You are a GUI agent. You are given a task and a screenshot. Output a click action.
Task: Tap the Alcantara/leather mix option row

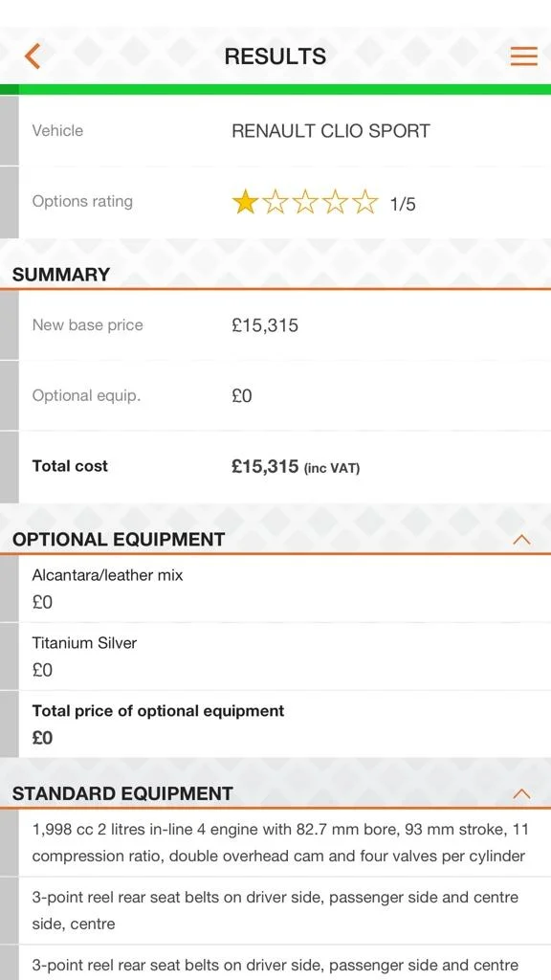(285, 589)
